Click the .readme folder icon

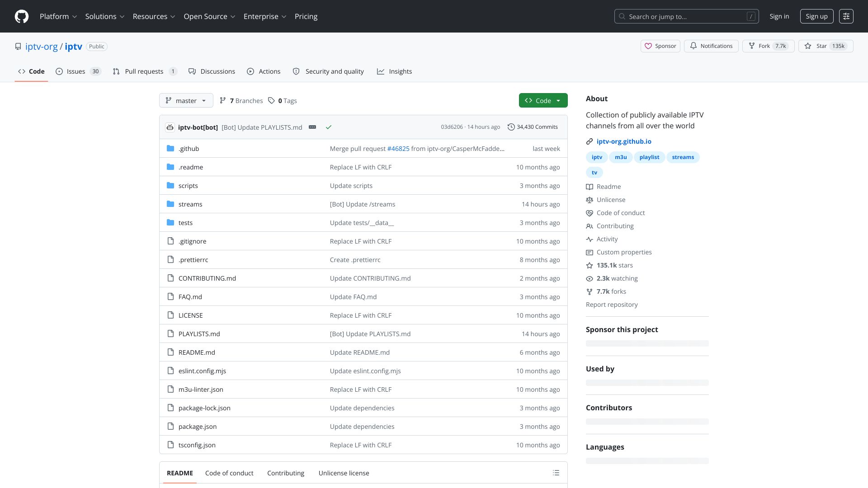170,167
